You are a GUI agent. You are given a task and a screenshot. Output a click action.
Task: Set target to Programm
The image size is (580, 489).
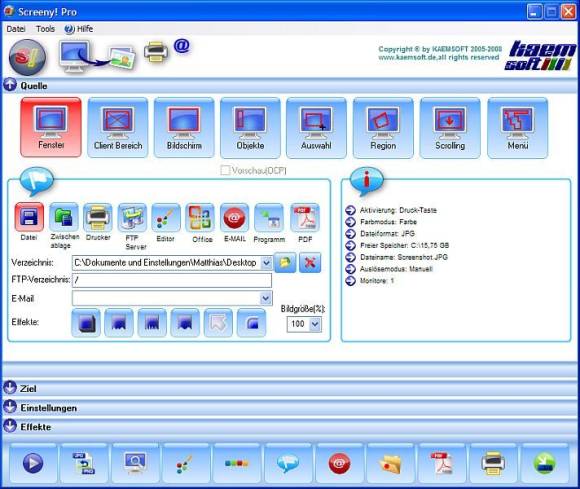pos(269,217)
